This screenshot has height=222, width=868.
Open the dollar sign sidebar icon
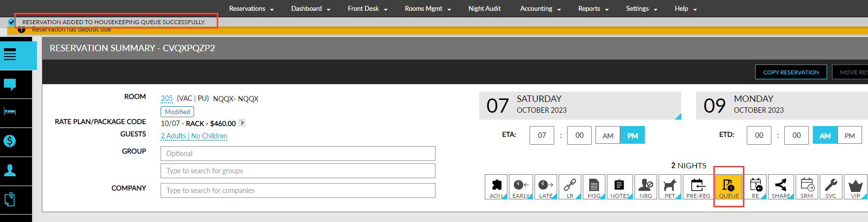pyautogui.click(x=10, y=141)
